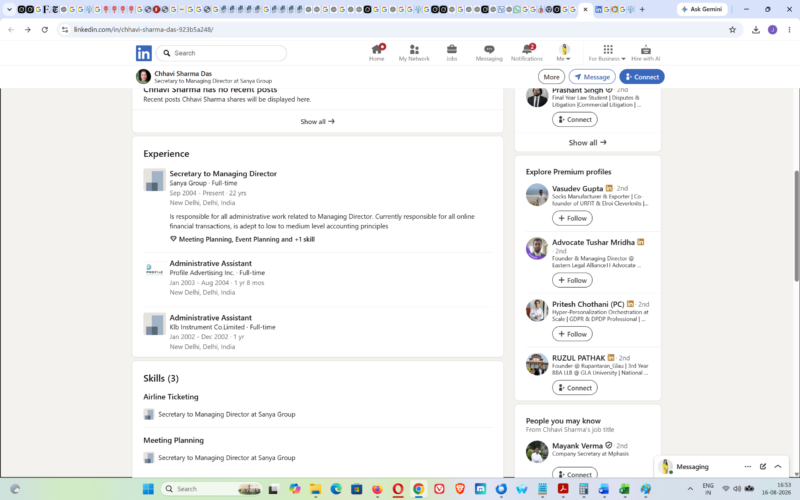The height and width of the screenshot is (500, 800).
Task: Open the More actions button
Action: (551, 77)
